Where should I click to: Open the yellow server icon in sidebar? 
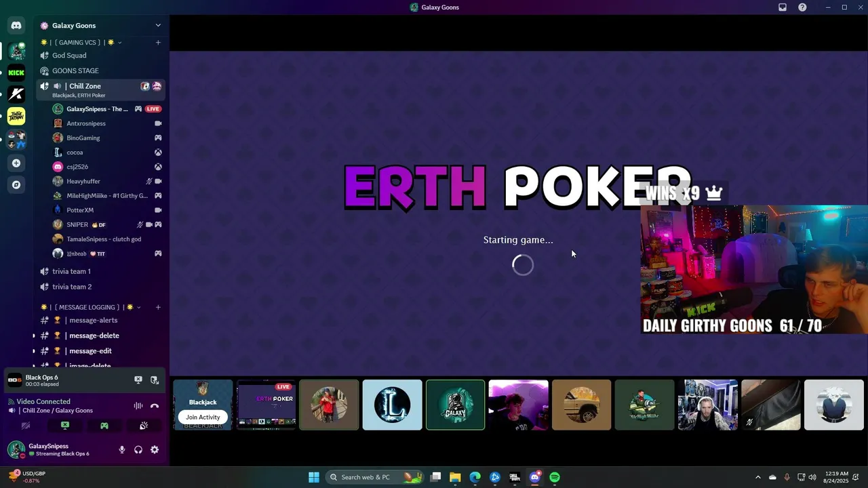pos(16,116)
